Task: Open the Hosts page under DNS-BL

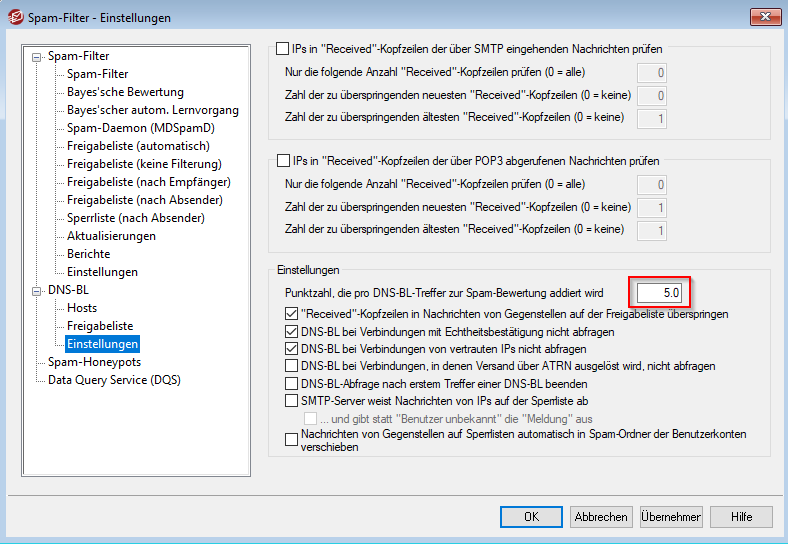Action: coord(82,308)
